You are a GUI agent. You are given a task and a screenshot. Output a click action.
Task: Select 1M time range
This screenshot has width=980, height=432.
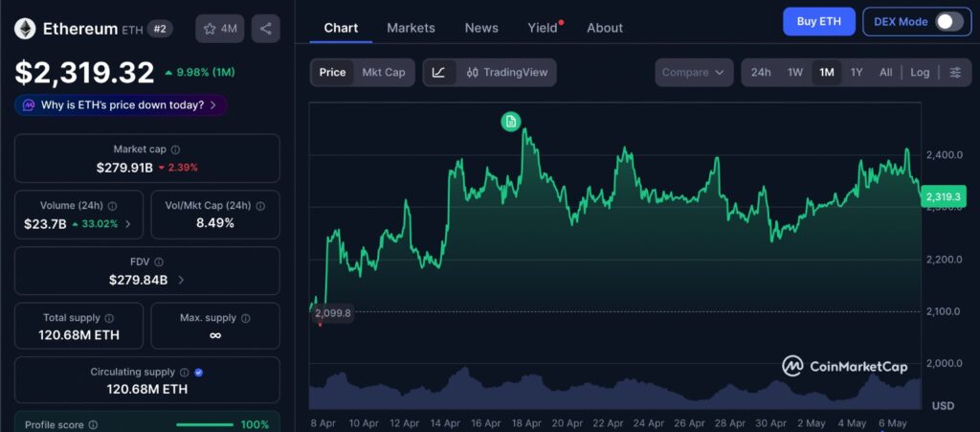point(827,73)
